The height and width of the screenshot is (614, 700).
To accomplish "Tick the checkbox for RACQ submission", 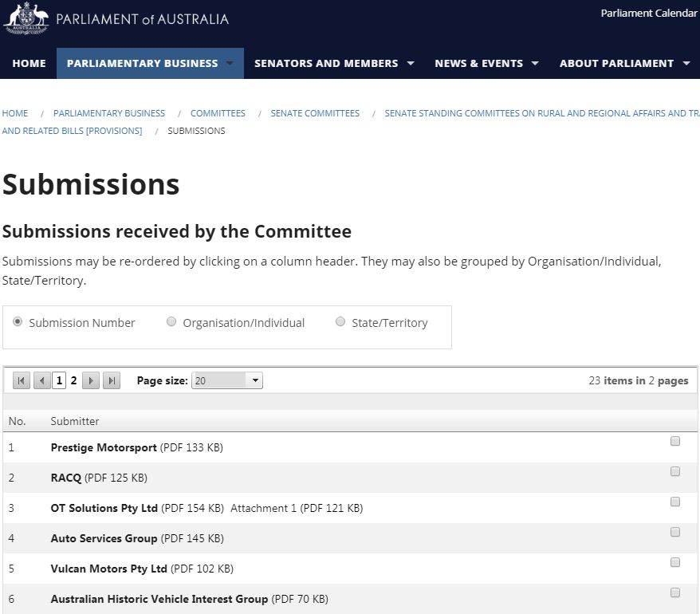I will 675,471.
